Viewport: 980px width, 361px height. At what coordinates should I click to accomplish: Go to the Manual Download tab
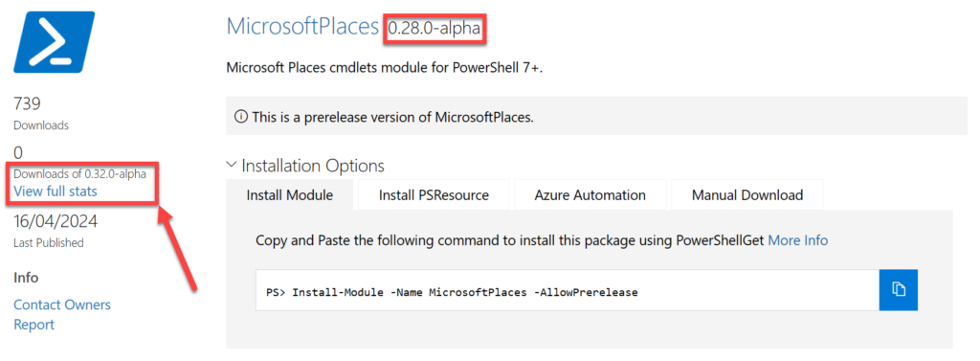[746, 195]
